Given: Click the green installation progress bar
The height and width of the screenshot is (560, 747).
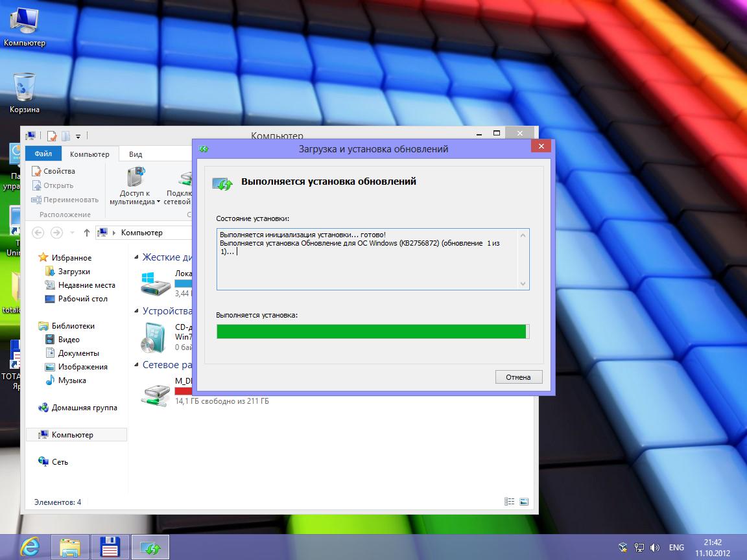Looking at the screenshot, I should (x=372, y=331).
